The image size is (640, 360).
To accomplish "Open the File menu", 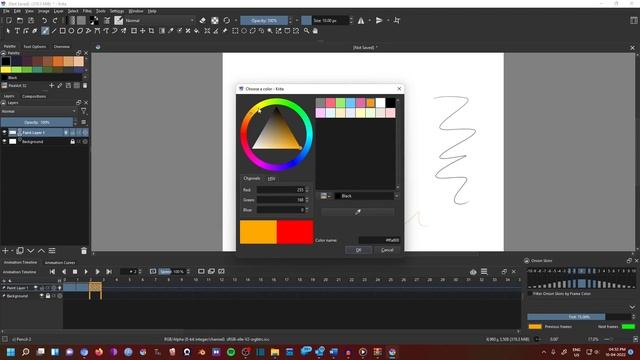I will [x=6, y=11].
